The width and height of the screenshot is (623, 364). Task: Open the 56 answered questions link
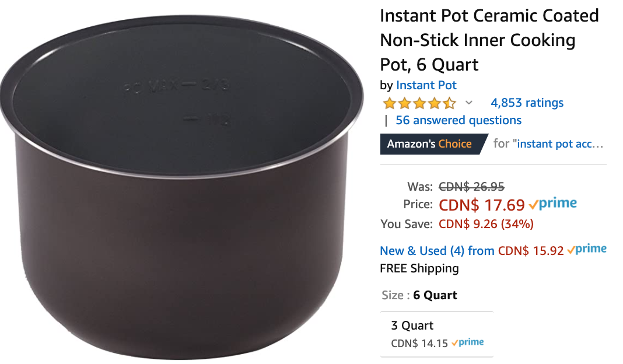click(459, 120)
